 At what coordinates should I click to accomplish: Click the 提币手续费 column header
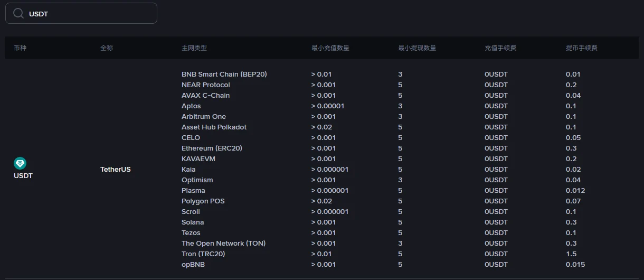(582, 48)
